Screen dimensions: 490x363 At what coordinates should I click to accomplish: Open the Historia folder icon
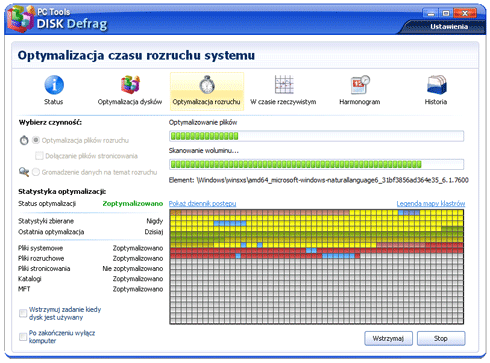click(436, 85)
